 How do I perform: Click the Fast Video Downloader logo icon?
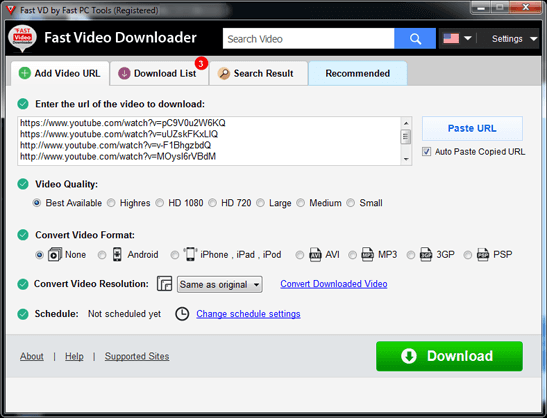pyautogui.click(x=22, y=38)
